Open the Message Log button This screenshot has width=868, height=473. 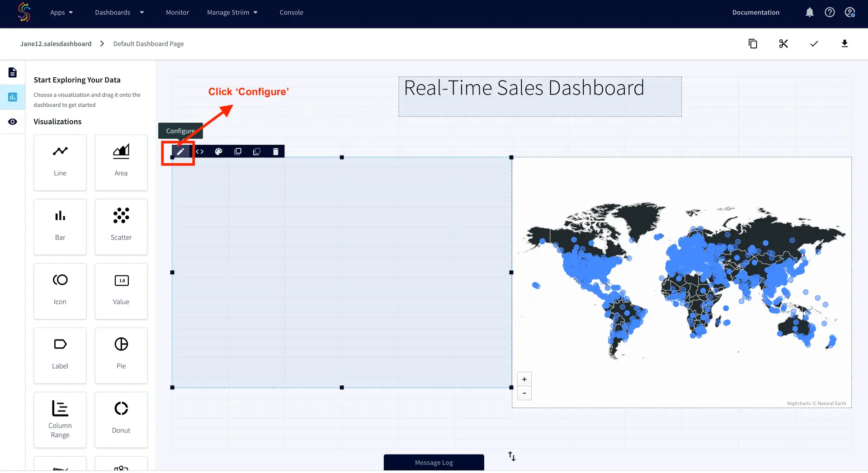(434, 463)
